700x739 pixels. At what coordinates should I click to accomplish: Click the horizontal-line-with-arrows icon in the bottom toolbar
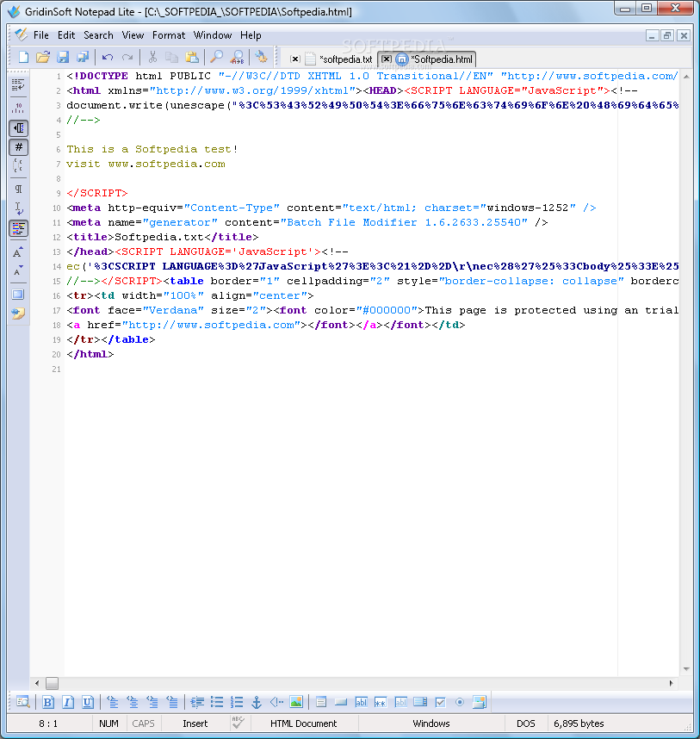tap(197, 702)
